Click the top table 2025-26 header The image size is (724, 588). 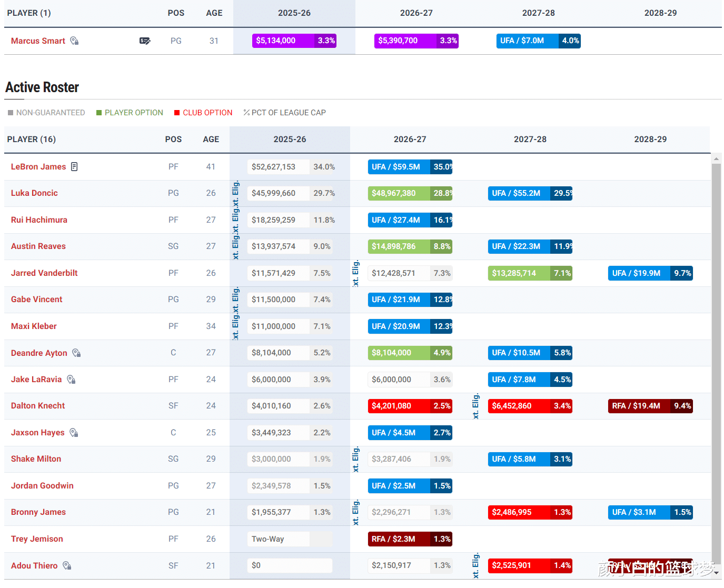point(294,13)
